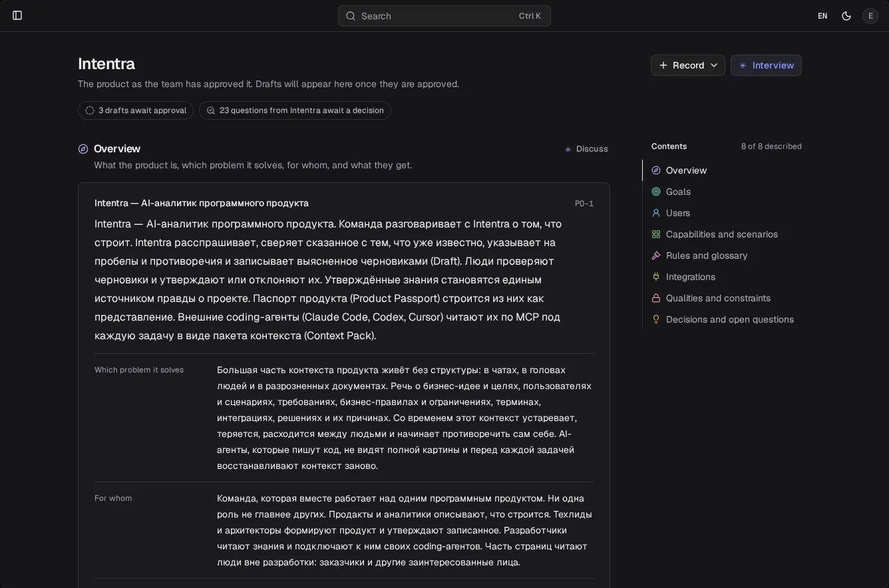
Task: Click the Capabilities grid icon
Action: pos(656,234)
